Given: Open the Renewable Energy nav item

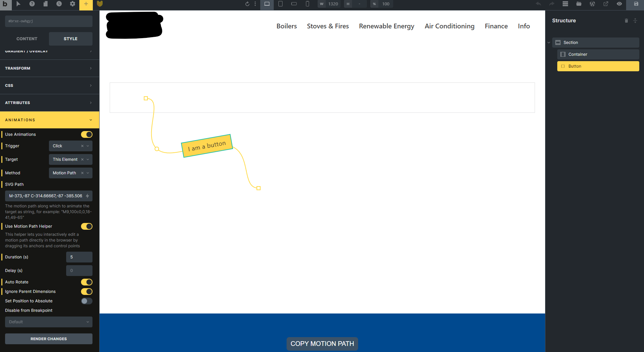Looking at the screenshot, I should click(386, 26).
